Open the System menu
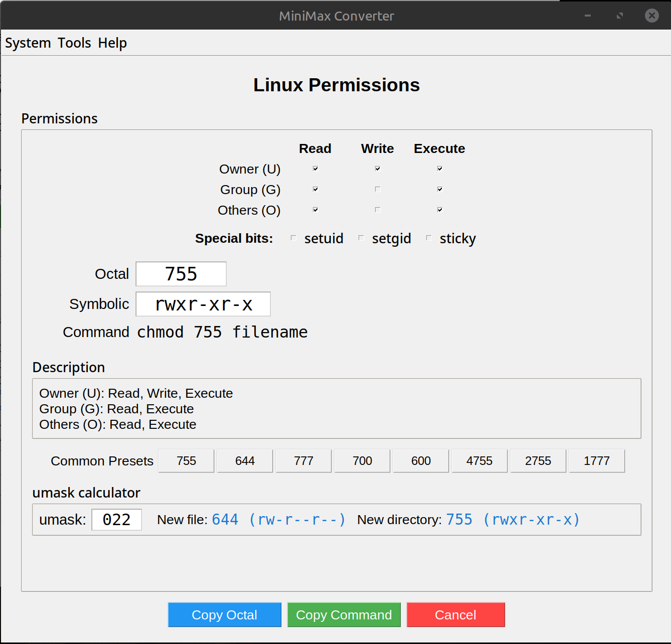Screen dimensions: 671x644 [x=28, y=43]
